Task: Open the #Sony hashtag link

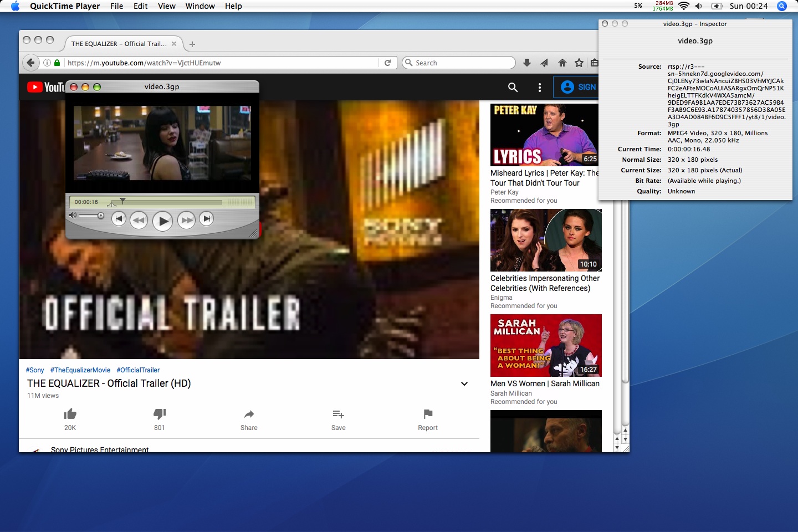Action: coord(35,370)
